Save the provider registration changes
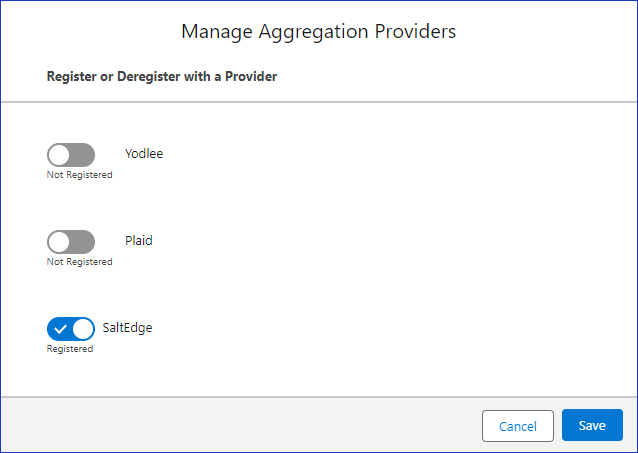Image resolution: width=638 pixels, height=453 pixels. click(592, 425)
